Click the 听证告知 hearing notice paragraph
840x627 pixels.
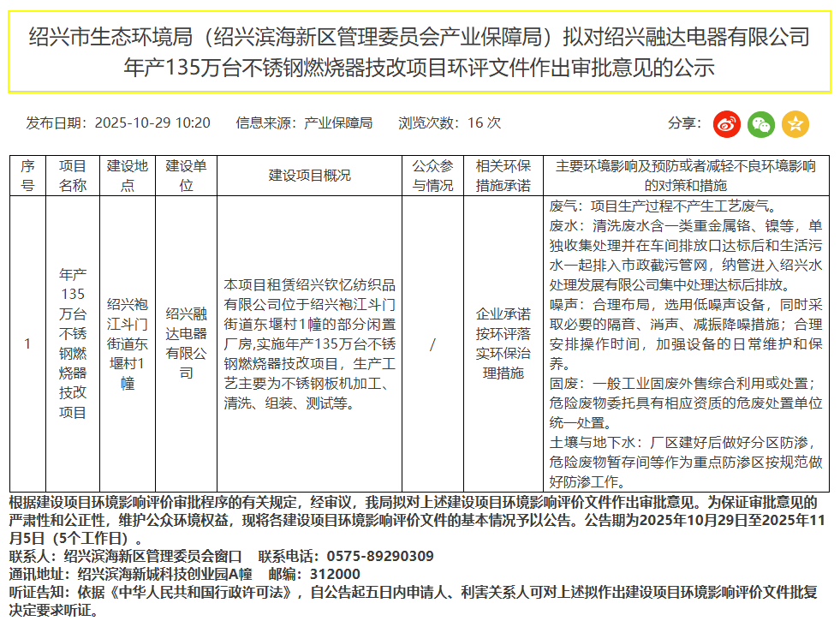[x=411, y=599]
